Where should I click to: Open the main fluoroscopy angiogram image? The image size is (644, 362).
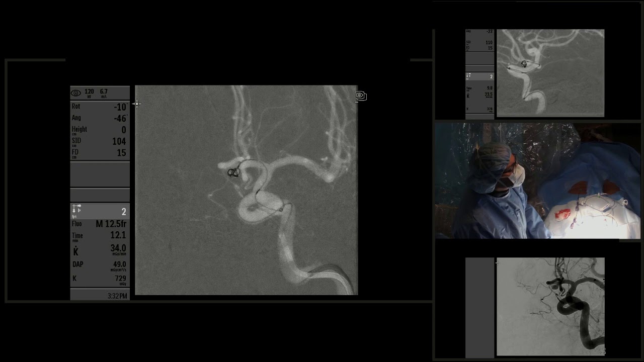(x=247, y=190)
